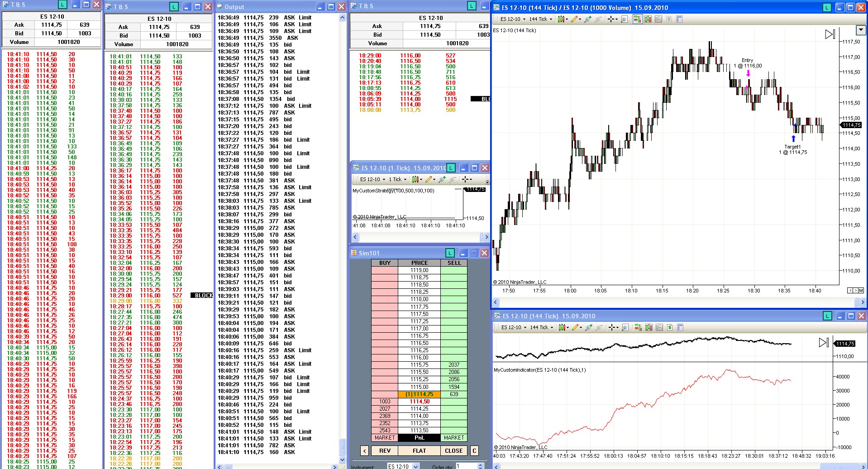Click horizontal scrollbar under the top chart

[679, 302]
